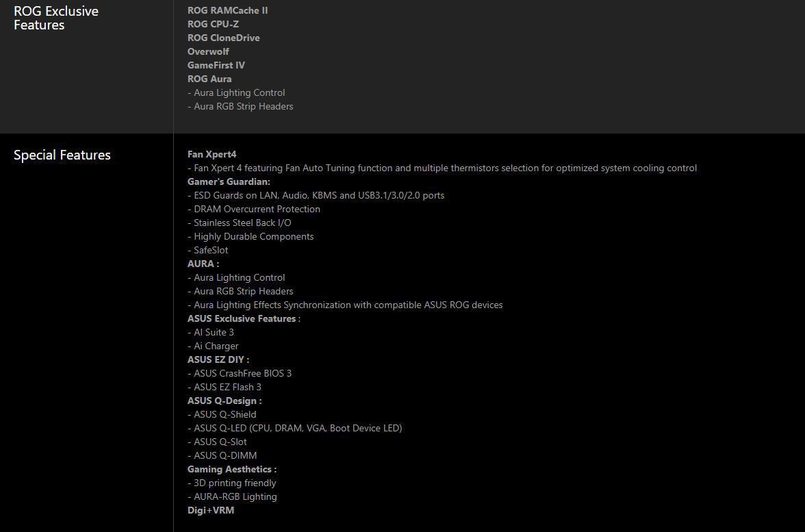Click ROG CloneDrive in the features list
Screen dimensions: 805x532
[x=223, y=38]
